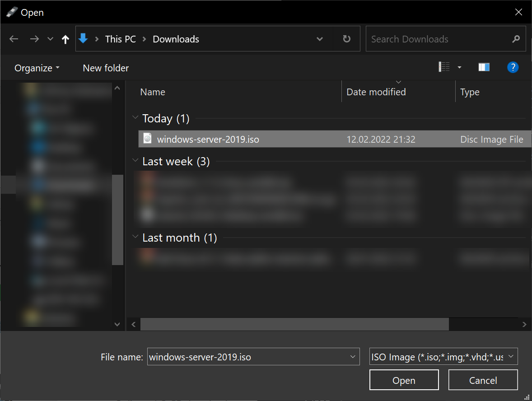Open the ISO Image file type dropdown
This screenshot has height=401, width=532.
tap(443, 357)
